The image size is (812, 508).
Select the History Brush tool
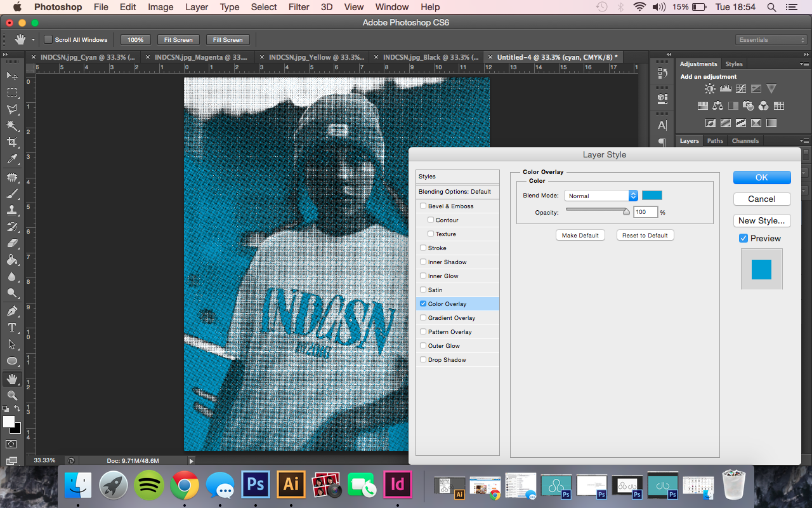pyautogui.click(x=12, y=226)
